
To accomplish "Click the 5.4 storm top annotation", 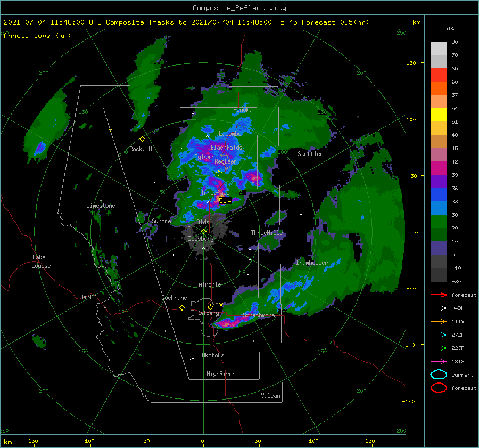I will [225, 201].
